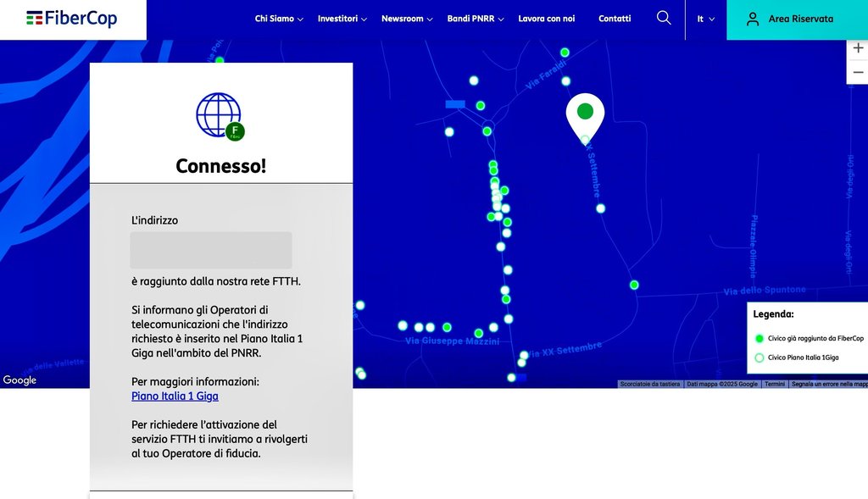Screen dimensions: 868x499
Task: Click the globe fiber icon above Connesso
Action: (220, 116)
